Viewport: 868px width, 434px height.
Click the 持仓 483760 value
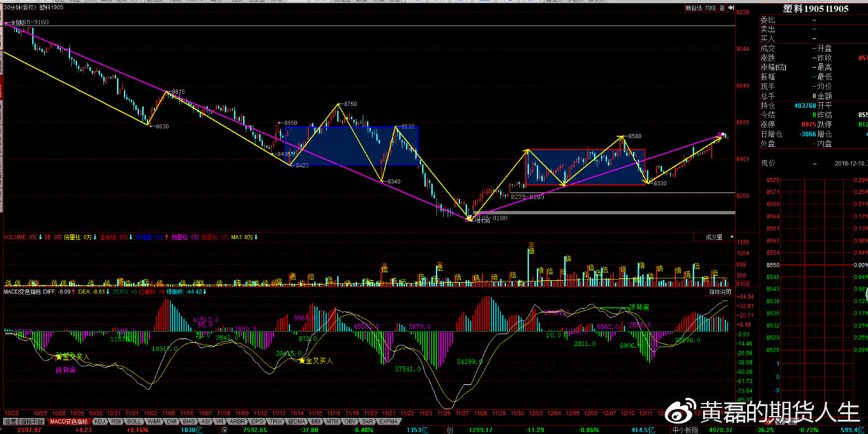click(x=805, y=105)
